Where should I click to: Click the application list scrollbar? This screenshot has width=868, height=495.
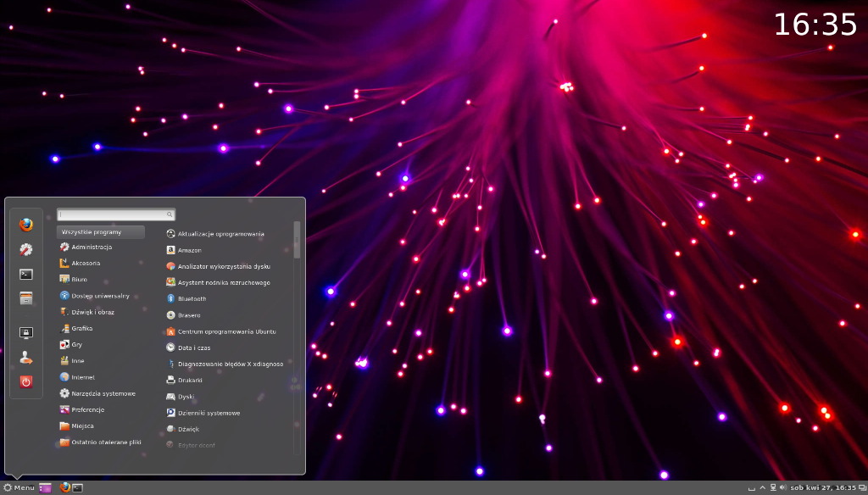(297, 241)
